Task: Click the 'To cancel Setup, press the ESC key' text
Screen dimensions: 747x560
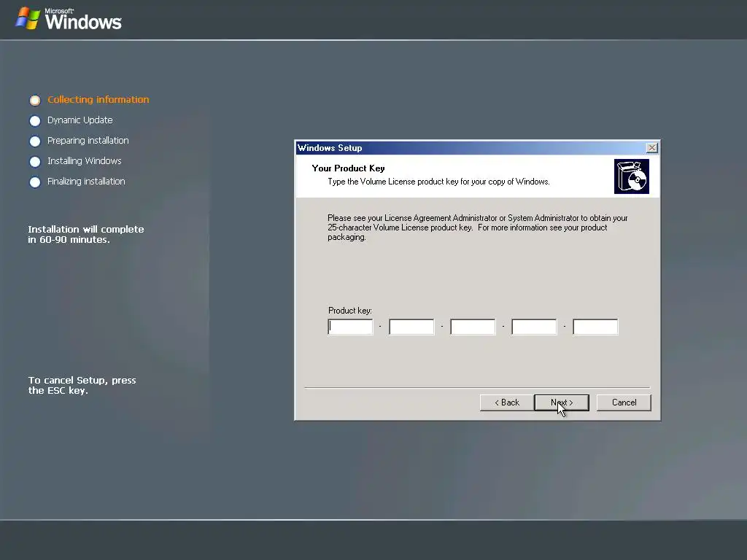Action: (82, 385)
